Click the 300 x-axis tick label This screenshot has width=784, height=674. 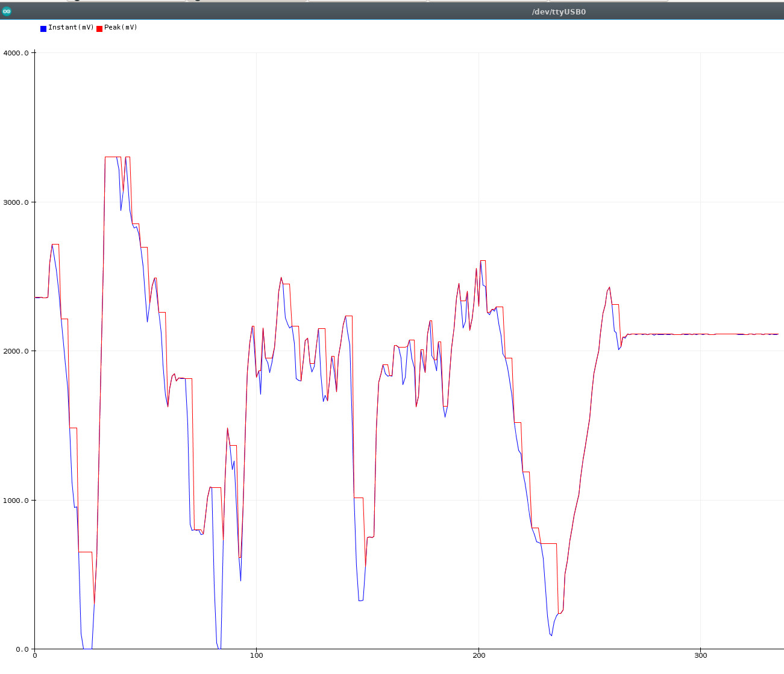(x=701, y=655)
